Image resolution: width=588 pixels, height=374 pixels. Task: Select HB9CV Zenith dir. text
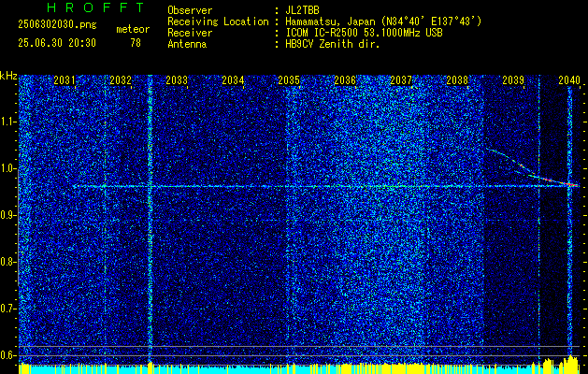(333, 44)
